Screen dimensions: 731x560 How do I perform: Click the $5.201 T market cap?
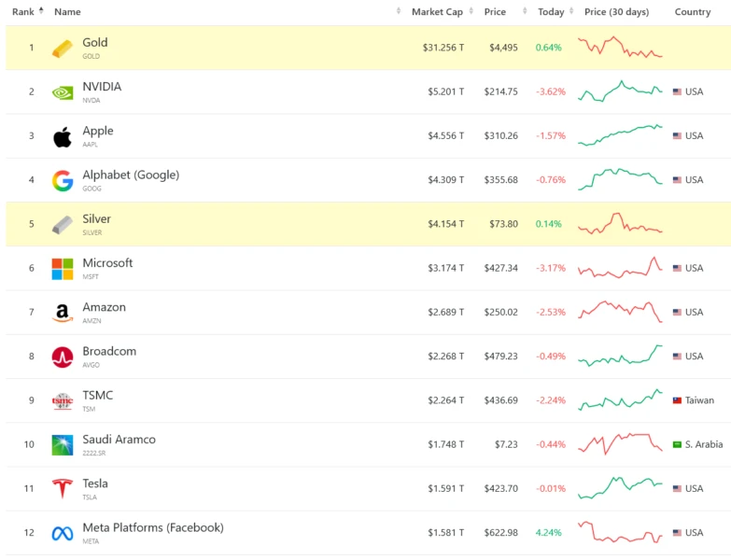click(445, 91)
